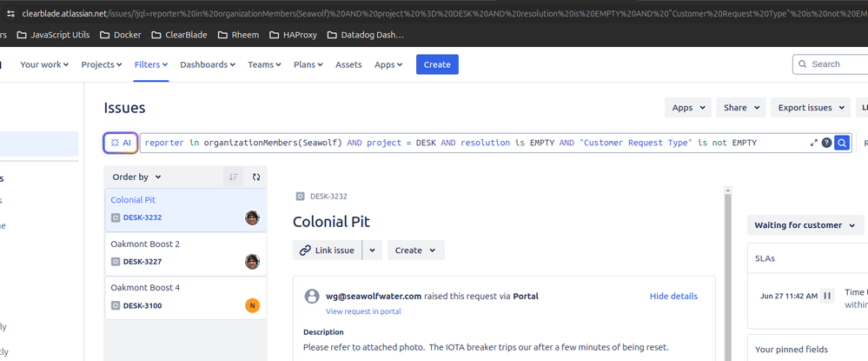Click the assignee avatar on DESK-3227 card
This screenshot has width=868, height=361.
click(253, 261)
